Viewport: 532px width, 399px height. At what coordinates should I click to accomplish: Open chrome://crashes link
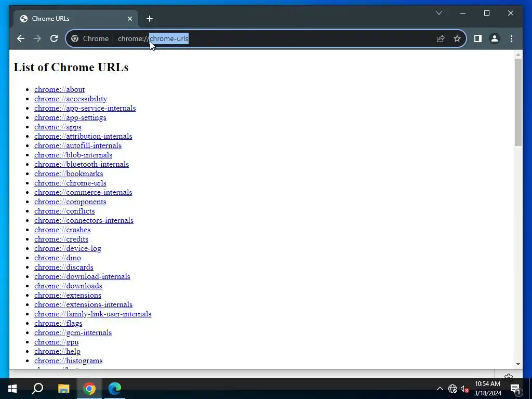62,230
